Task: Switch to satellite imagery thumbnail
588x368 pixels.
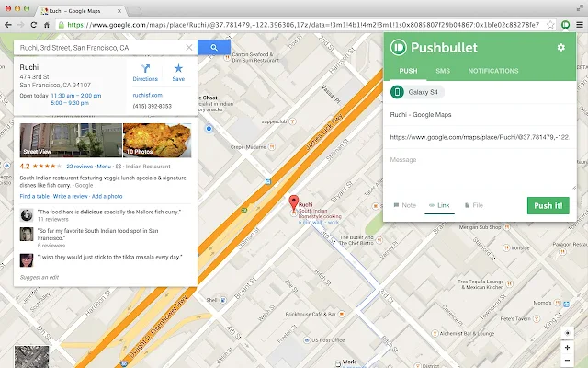Action: [x=31, y=357]
